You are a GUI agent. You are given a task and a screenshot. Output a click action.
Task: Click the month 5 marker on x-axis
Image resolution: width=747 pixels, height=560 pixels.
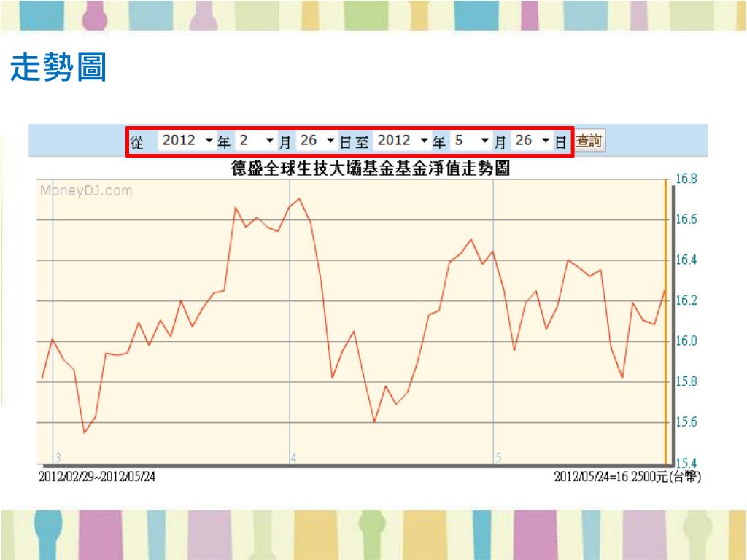coord(498,458)
